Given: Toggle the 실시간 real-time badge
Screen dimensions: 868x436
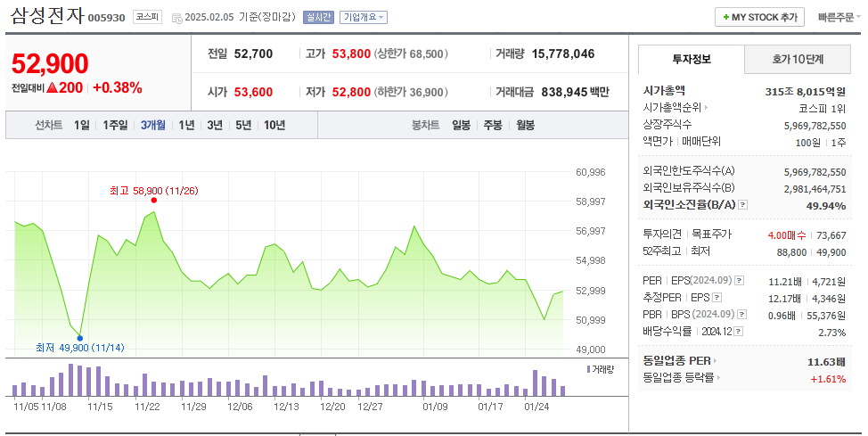Looking at the screenshot, I should [x=318, y=17].
